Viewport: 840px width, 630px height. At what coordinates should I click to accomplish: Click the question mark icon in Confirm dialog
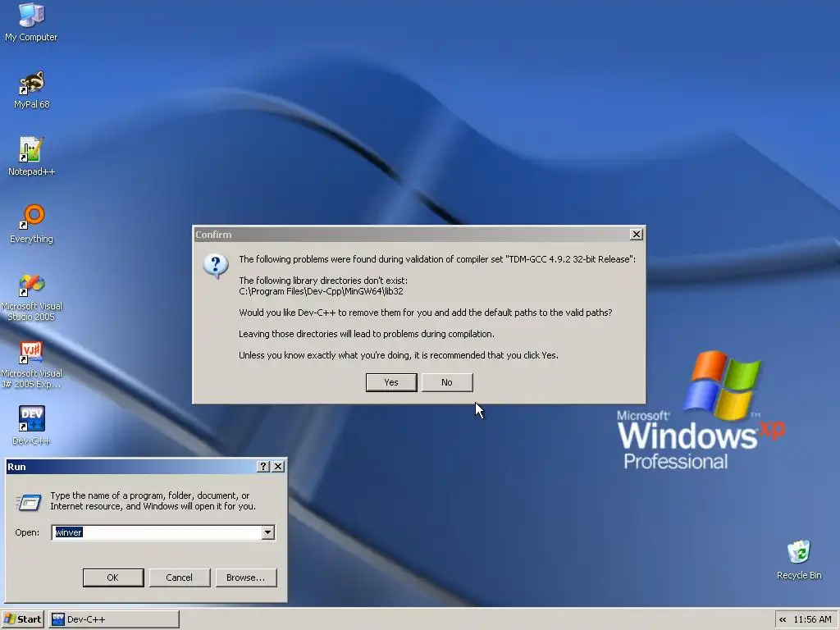pyautogui.click(x=216, y=266)
